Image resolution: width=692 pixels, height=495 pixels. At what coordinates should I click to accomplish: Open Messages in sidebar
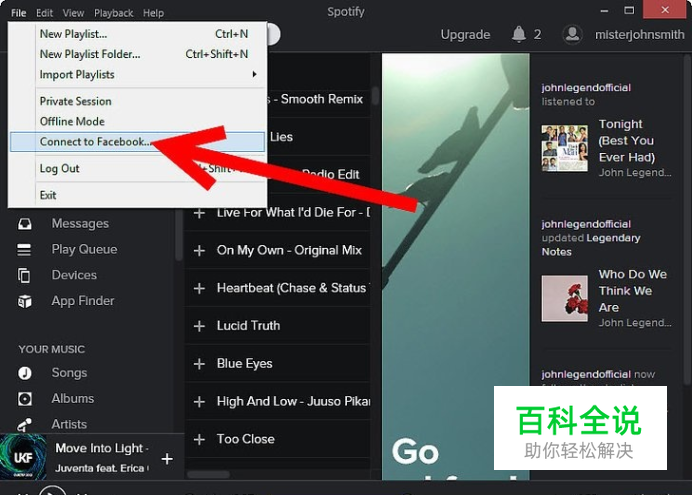tap(80, 224)
